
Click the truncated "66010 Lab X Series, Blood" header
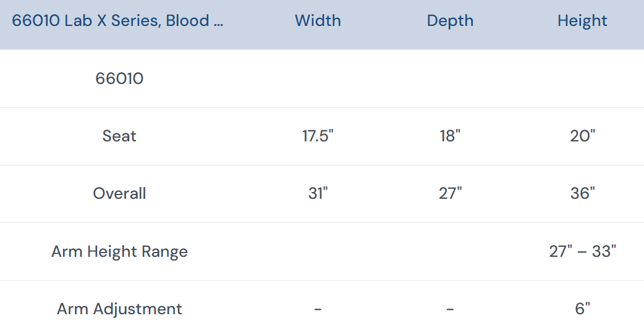click(x=117, y=21)
